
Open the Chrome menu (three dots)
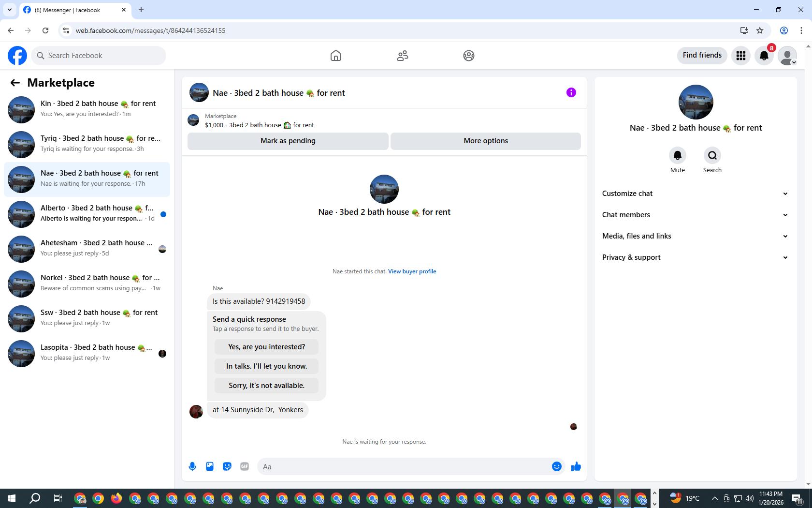coord(801,30)
